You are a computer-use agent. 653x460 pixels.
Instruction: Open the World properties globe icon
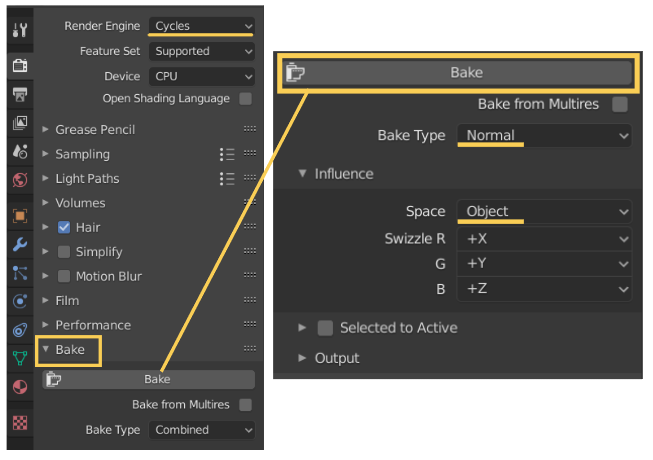20,180
